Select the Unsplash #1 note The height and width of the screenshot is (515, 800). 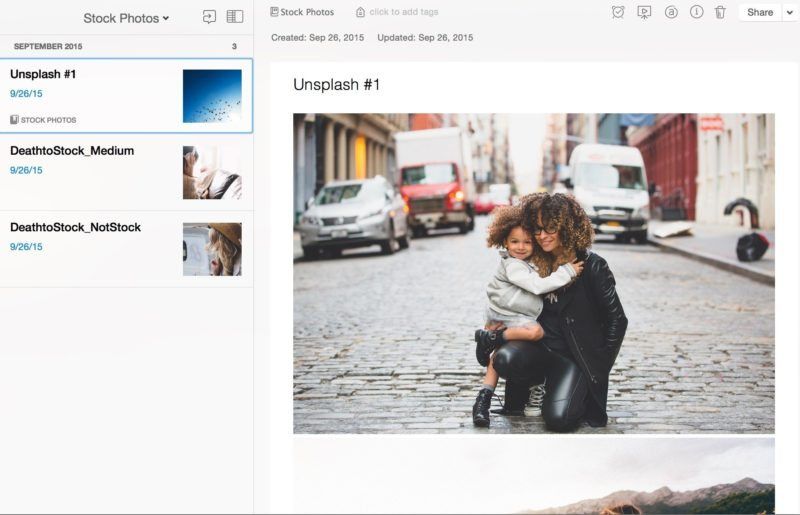pyautogui.click(x=126, y=96)
